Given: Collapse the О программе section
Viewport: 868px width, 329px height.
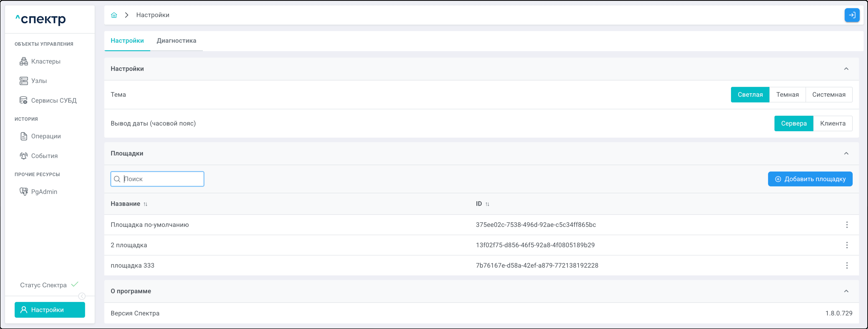Looking at the screenshot, I should [846, 291].
